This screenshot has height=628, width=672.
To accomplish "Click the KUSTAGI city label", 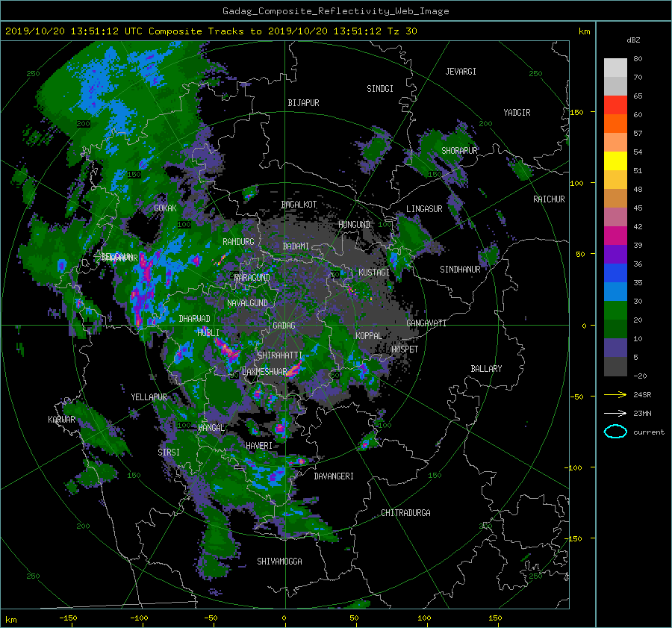I will [374, 273].
